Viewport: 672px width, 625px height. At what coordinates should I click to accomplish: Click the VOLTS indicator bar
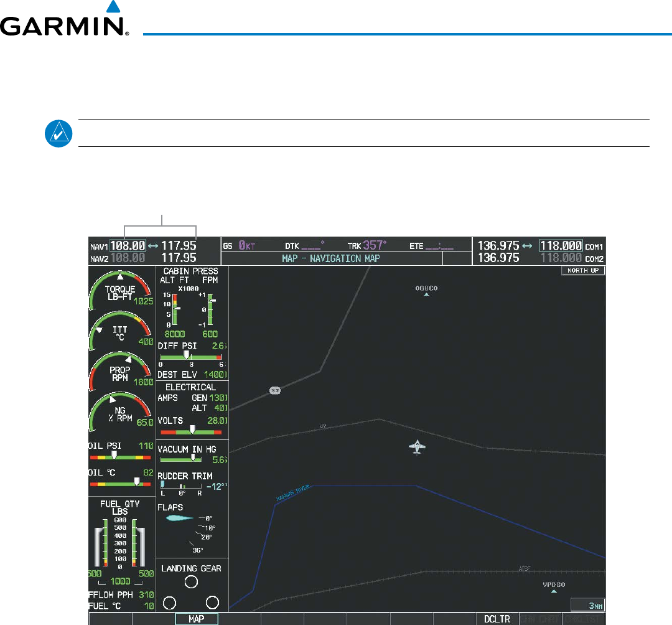tap(191, 431)
